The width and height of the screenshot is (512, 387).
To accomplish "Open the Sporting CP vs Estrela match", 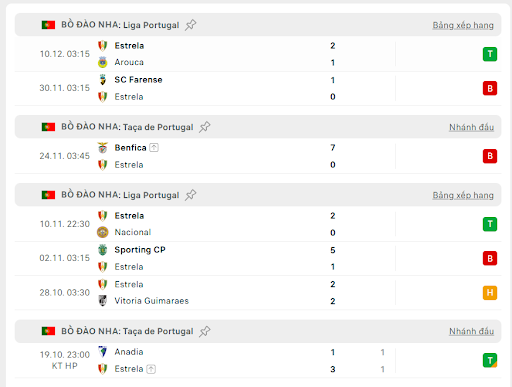I will click(258, 258).
